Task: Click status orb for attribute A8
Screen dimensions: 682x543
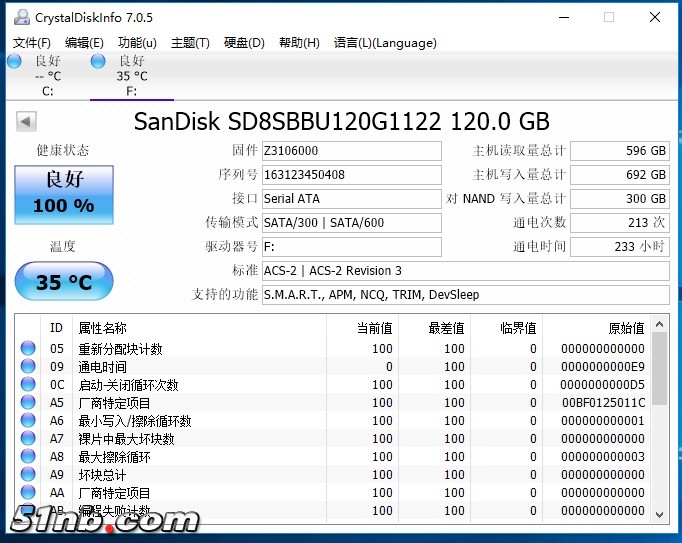Action: 28,456
